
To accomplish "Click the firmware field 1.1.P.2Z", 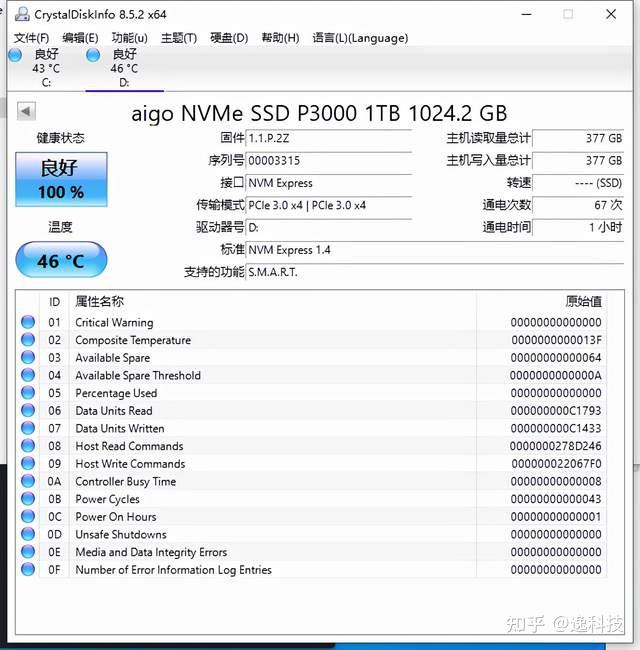I will click(329, 138).
